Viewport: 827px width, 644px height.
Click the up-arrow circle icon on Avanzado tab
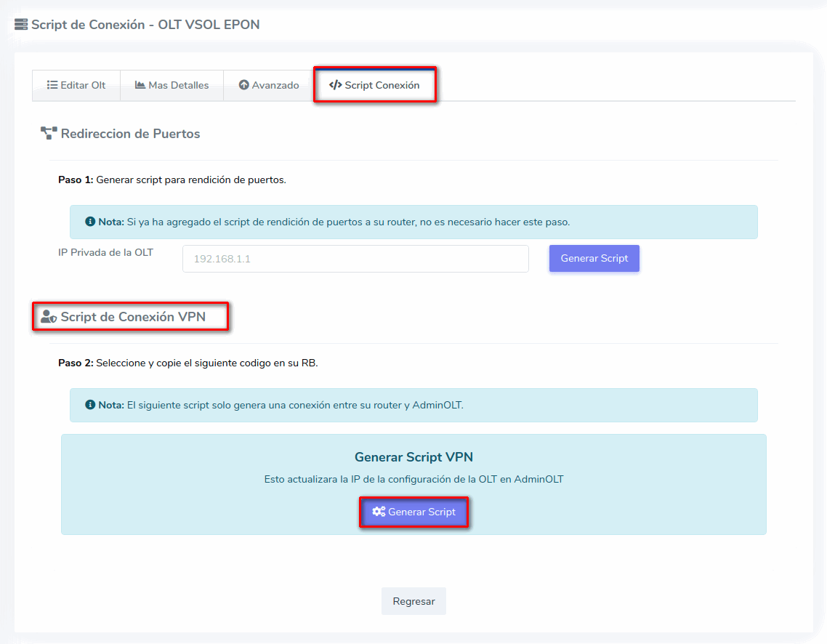[x=243, y=85]
